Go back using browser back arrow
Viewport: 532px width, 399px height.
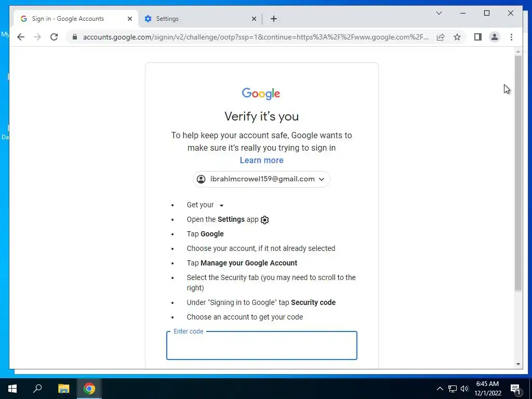pos(21,37)
